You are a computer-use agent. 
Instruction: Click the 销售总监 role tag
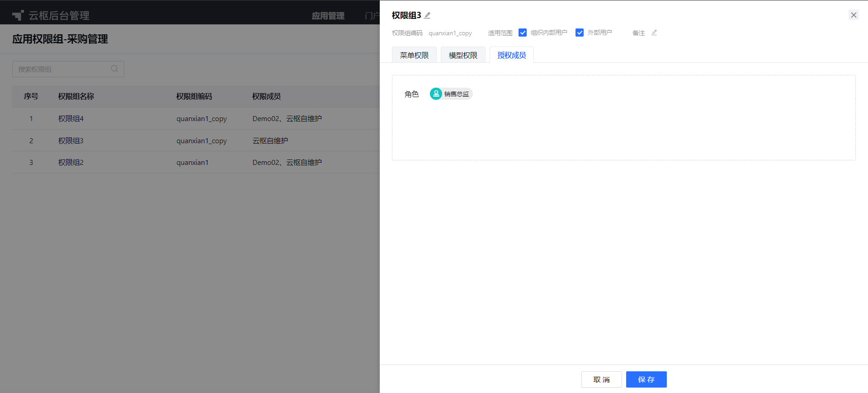(451, 94)
